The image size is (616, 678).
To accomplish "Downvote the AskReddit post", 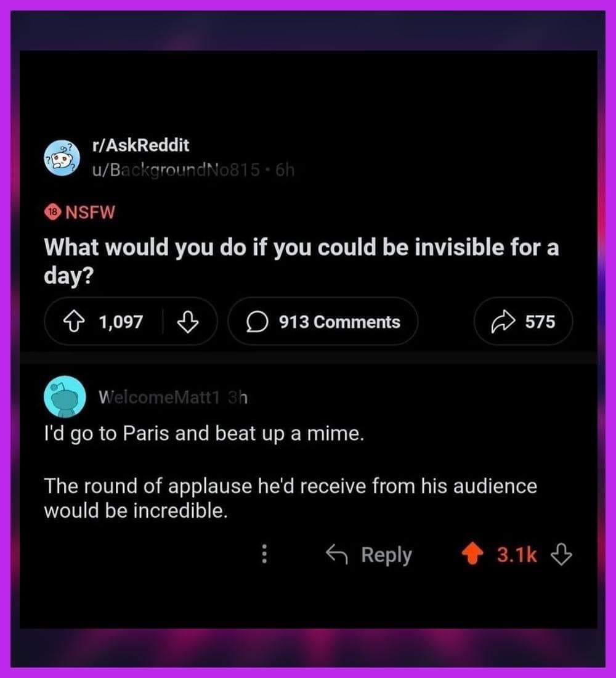I will pyautogui.click(x=187, y=322).
